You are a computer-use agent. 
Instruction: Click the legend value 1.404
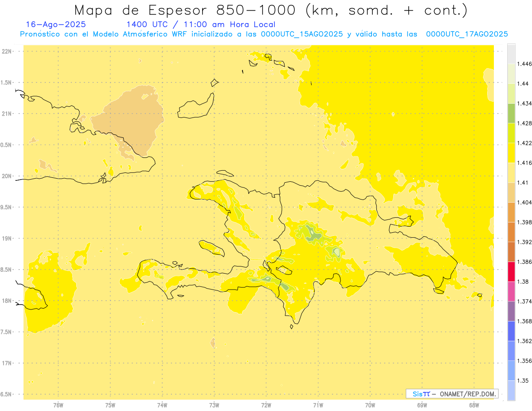click(524, 202)
